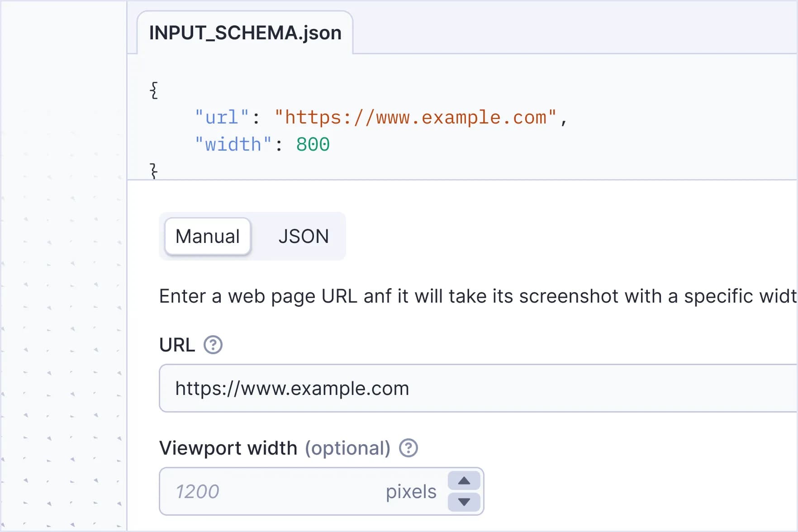Focus the Viewport width number field

pyautogui.click(x=271, y=492)
